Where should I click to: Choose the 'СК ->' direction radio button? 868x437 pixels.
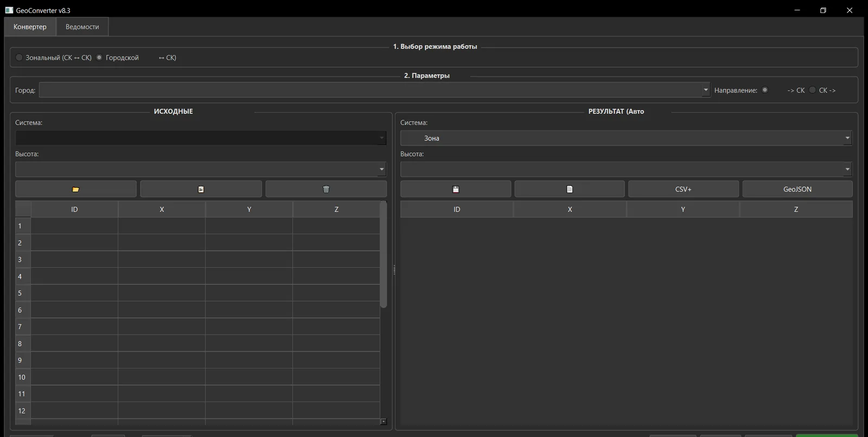pyautogui.click(x=812, y=90)
